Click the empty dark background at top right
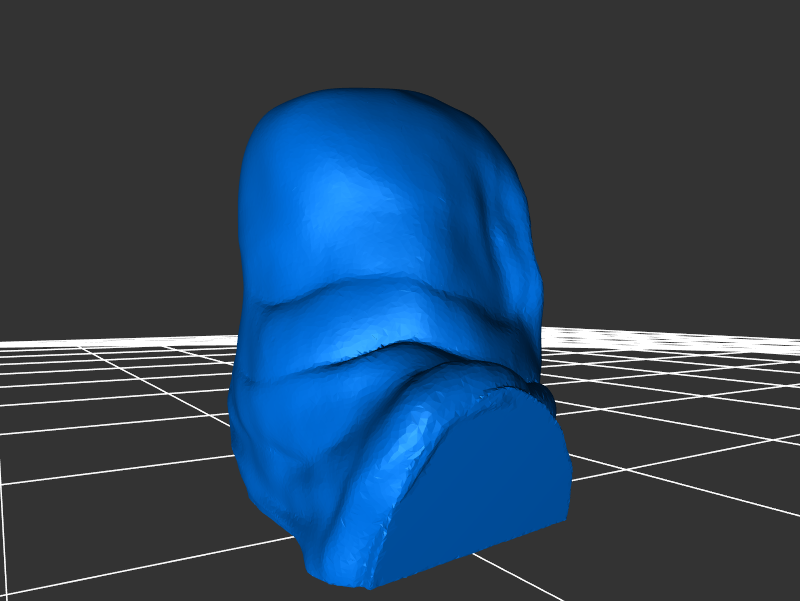This screenshot has width=800, height=601. [x=700, y=80]
